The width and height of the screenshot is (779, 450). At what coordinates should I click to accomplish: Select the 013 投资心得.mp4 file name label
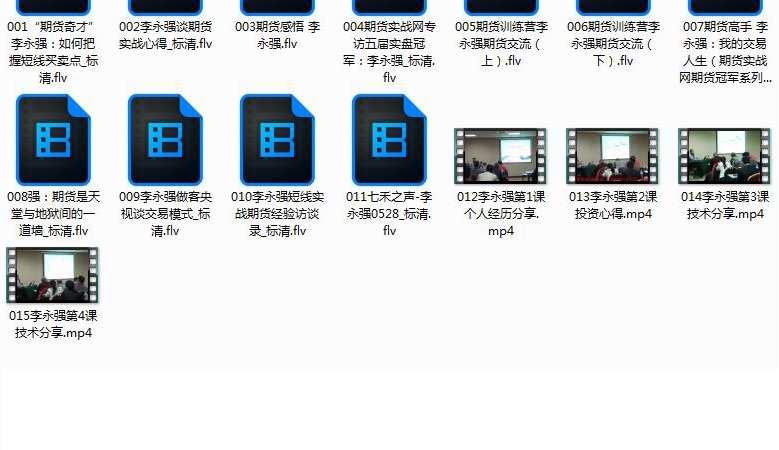pyautogui.click(x=613, y=205)
